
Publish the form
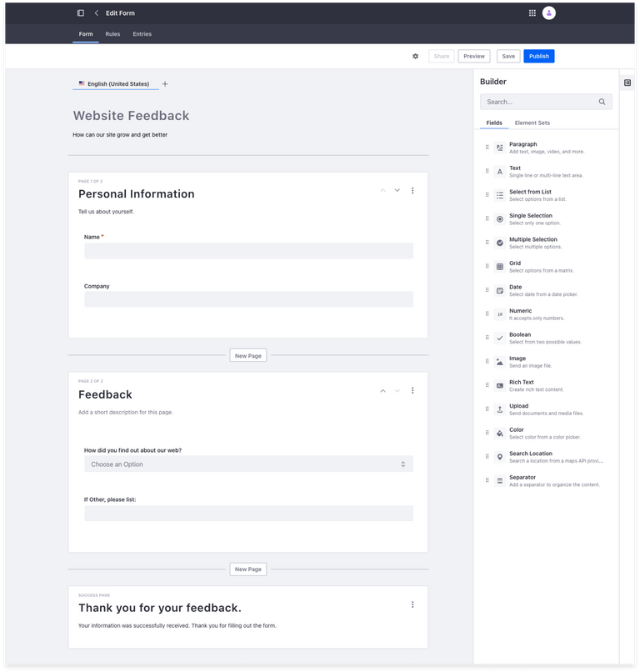point(538,56)
